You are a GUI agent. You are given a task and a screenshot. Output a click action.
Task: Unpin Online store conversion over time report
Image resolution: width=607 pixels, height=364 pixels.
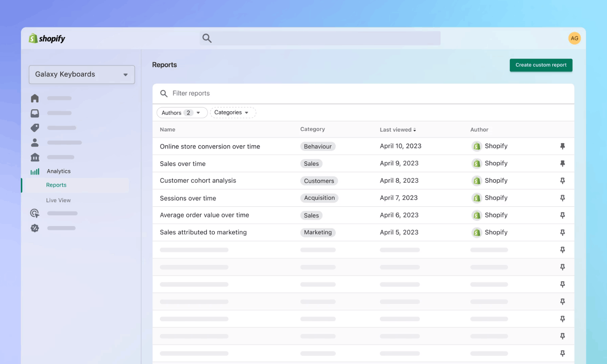(562, 146)
